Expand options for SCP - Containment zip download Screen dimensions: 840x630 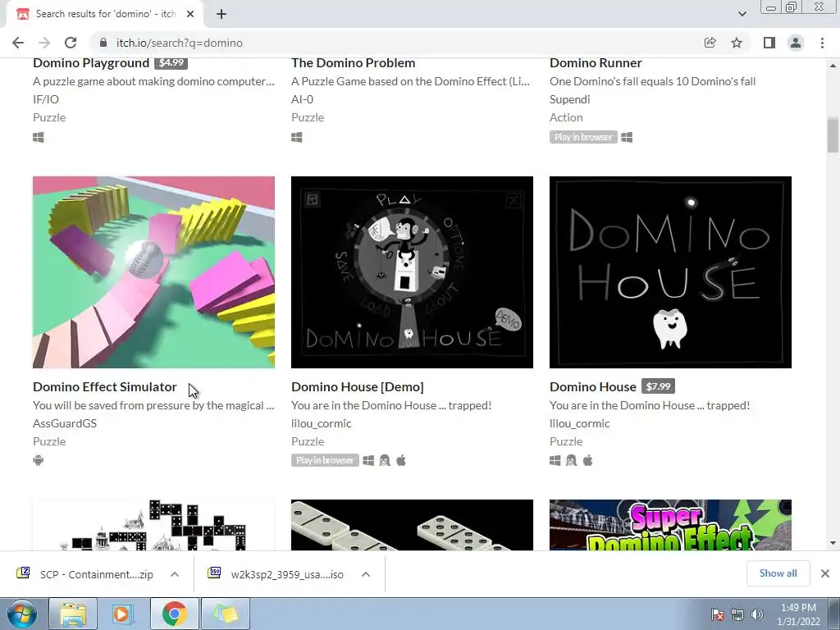[175, 574]
